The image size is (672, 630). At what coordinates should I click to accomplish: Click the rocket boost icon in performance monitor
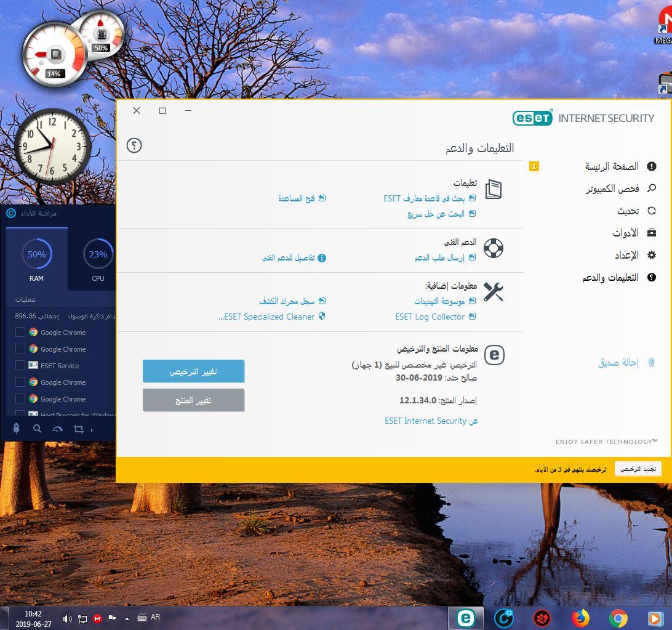[x=16, y=429]
